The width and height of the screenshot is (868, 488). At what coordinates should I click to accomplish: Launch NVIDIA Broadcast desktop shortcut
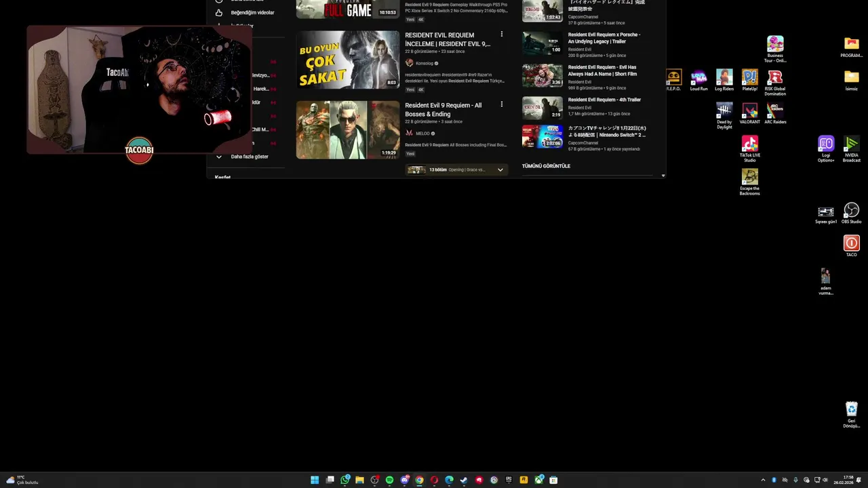coord(852,149)
